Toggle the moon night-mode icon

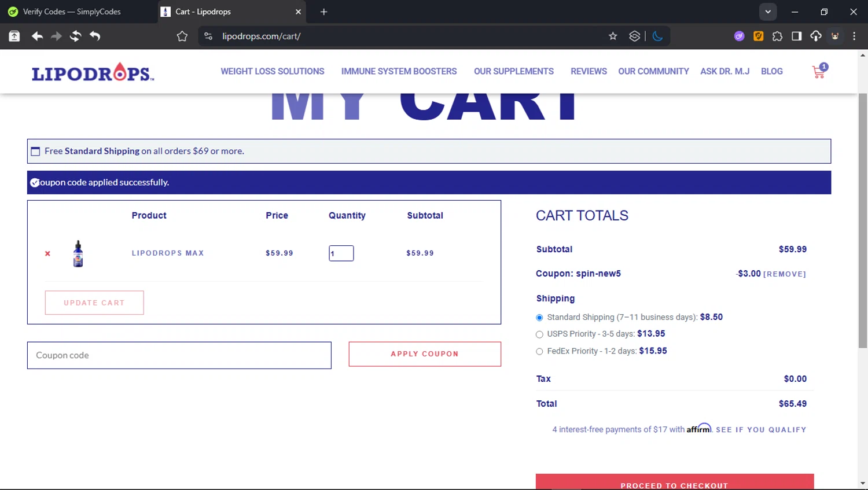coord(657,36)
